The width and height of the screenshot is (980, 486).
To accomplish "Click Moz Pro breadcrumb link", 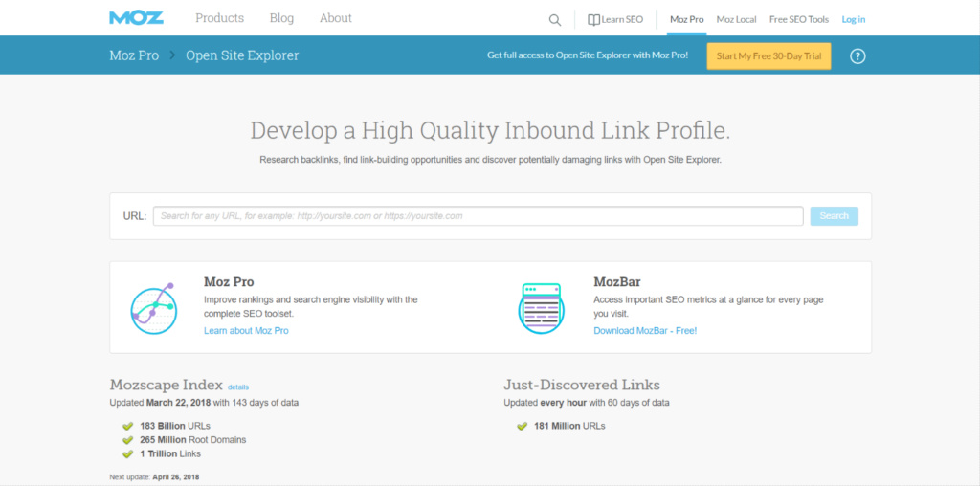I will [x=134, y=55].
